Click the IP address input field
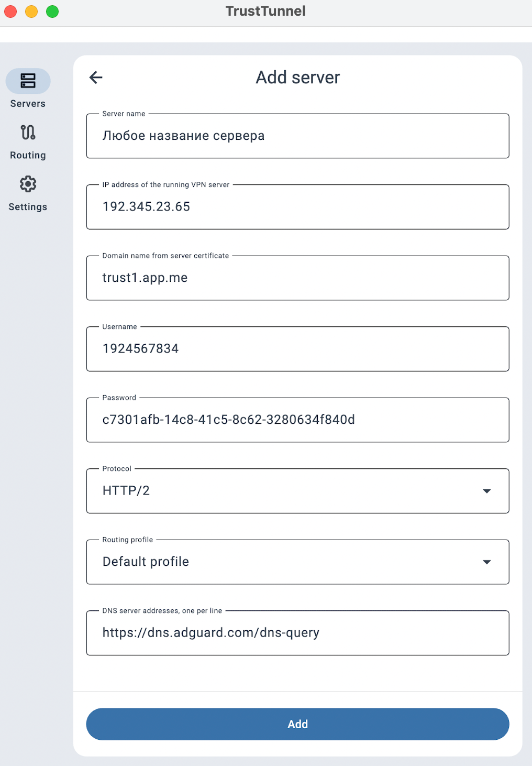This screenshot has width=532, height=766. (x=297, y=207)
